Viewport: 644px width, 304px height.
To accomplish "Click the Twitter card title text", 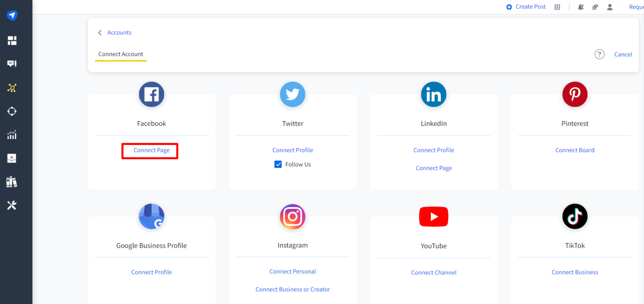I will tap(293, 123).
